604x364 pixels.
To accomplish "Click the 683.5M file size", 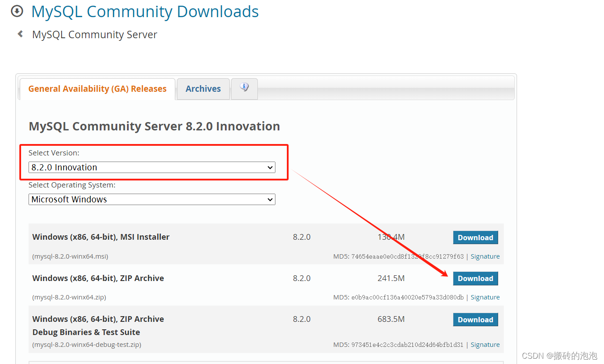I will (391, 319).
